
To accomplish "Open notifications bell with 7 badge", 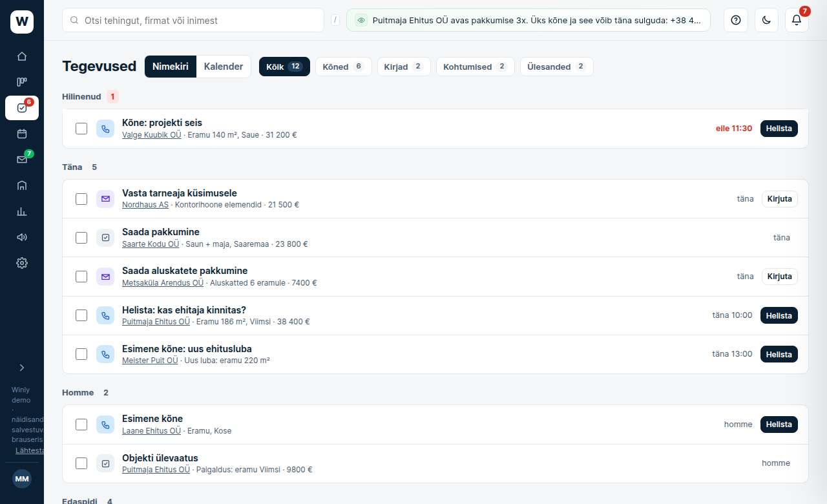I will [x=797, y=20].
